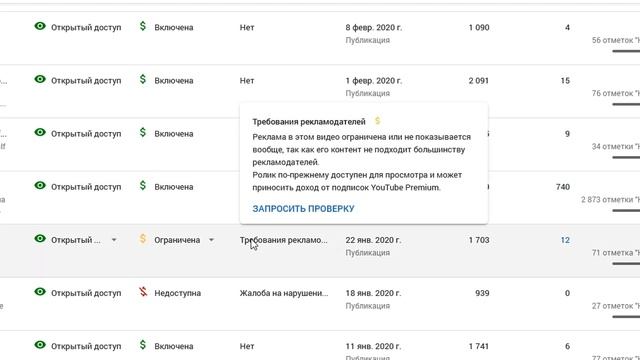Click Жалоба на нарушени... restriction text

[284, 293]
